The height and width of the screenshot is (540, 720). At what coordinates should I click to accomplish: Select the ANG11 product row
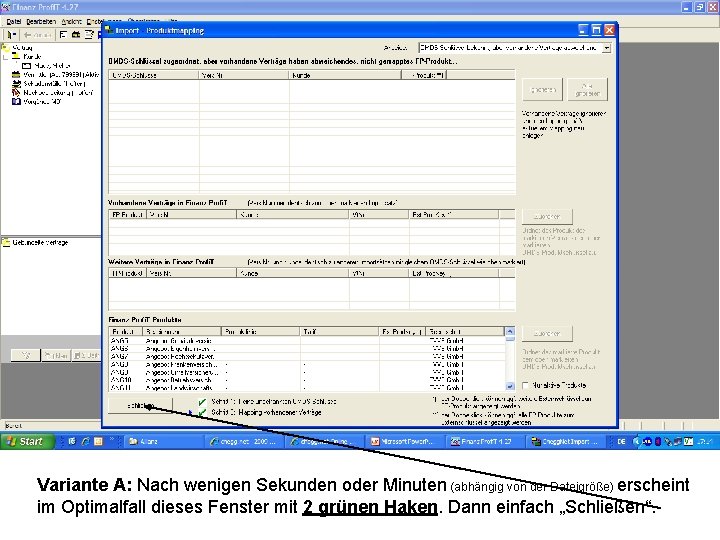pyautogui.click(x=307, y=388)
